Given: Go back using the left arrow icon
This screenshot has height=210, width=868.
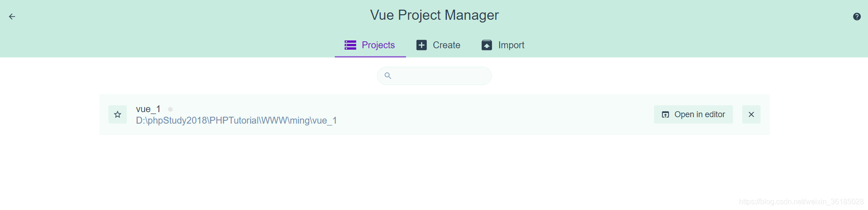Looking at the screenshot, I should tap(12, 17).
